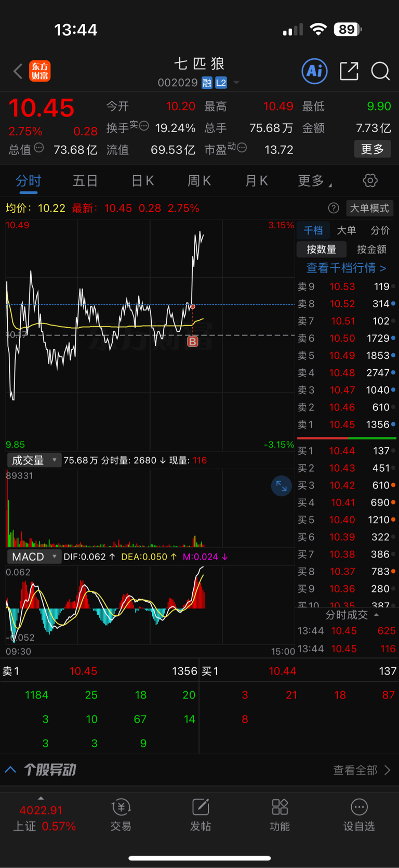
Task: Open the MACD indicator dropdown
Action: pyautogui.click(x=34, y=556)
